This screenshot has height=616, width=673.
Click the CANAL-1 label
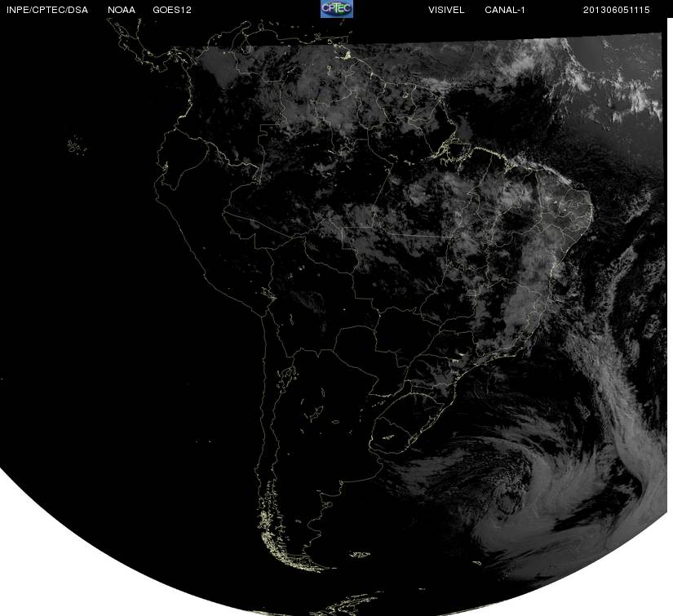point(505,10)
